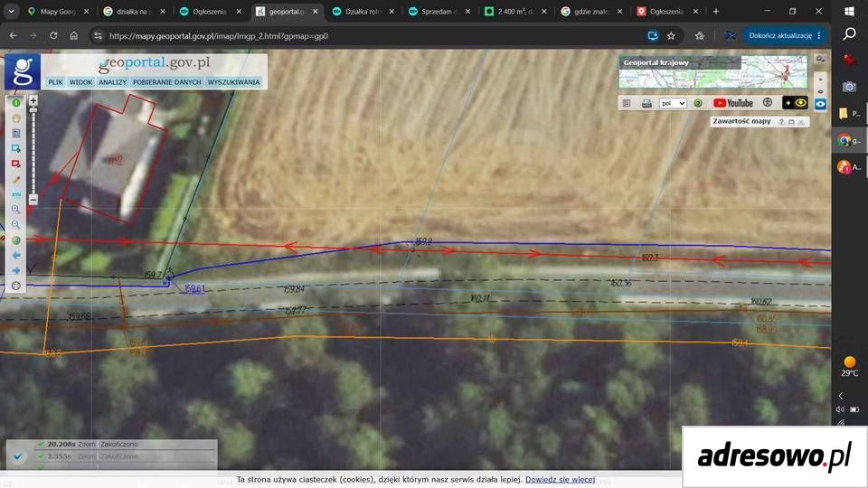Select the blue rectangle selection tool
868x488 pixels.
point(16,148)
